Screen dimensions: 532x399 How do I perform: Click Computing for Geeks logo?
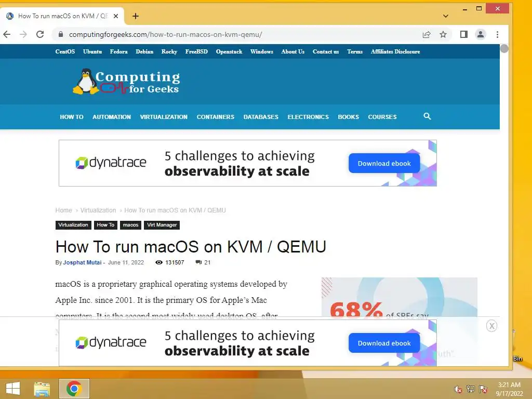[126, 82]
